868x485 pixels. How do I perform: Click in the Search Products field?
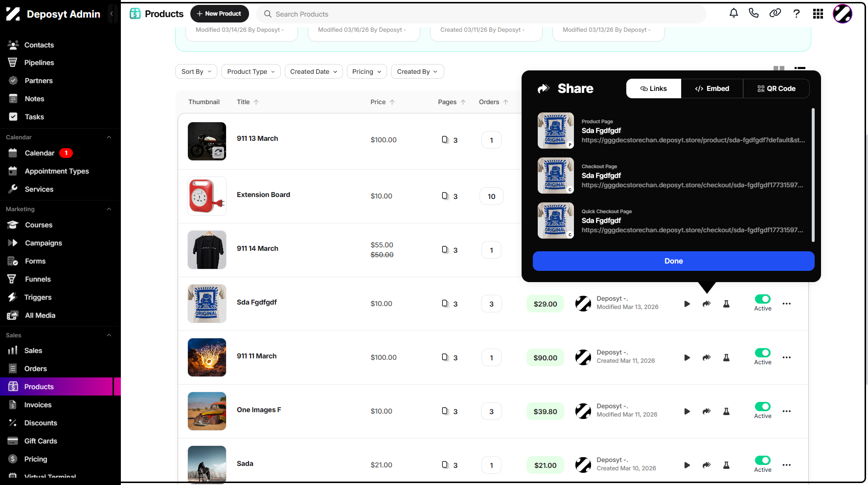(482, 14)
